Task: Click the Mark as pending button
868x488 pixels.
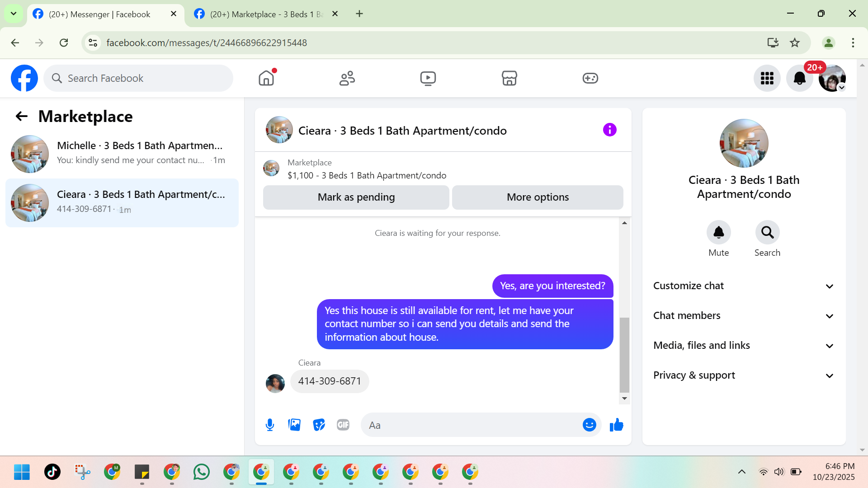Action: (x=356, y=197)
